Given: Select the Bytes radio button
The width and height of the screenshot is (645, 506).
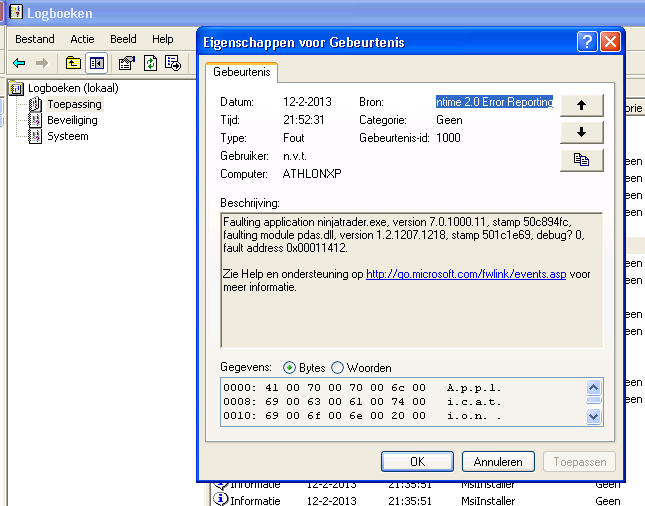Looking at the screenshot, I should tap(289, 368).
